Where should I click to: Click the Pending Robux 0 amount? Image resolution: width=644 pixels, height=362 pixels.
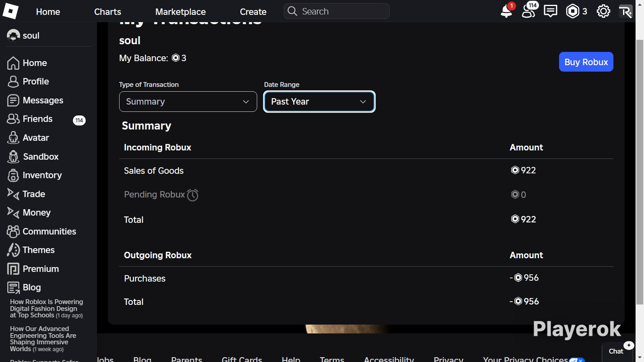[518, 195]
